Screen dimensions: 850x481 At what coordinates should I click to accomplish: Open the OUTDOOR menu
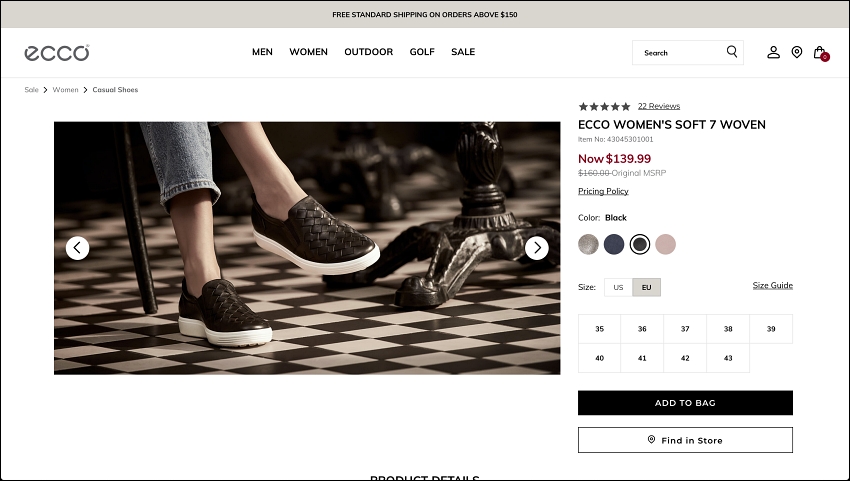(369, 52)
